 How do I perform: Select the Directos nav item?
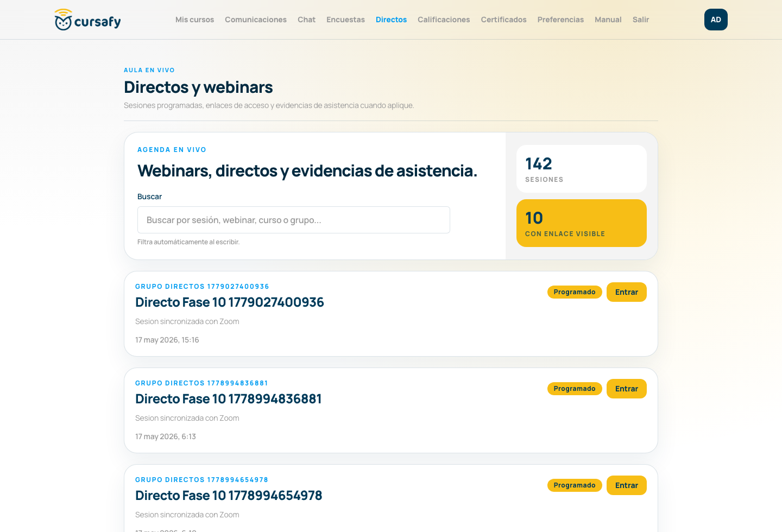(391, 20)
